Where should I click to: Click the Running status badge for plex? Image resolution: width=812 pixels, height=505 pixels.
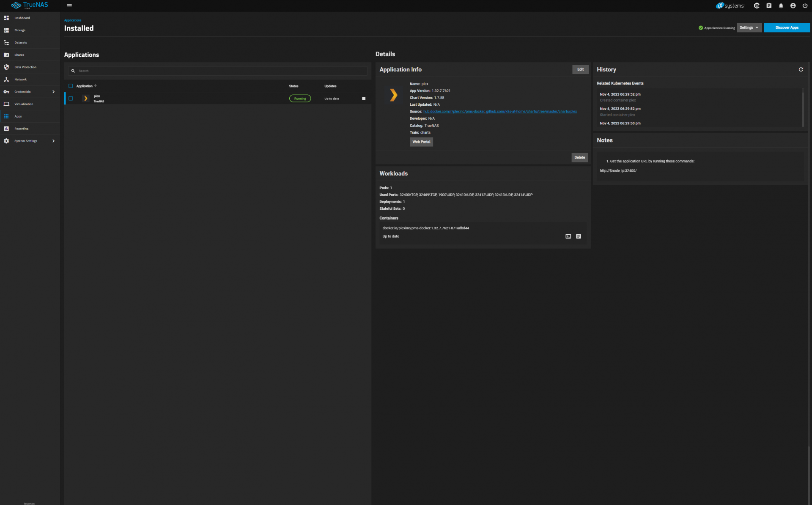(x=300, y=99)
